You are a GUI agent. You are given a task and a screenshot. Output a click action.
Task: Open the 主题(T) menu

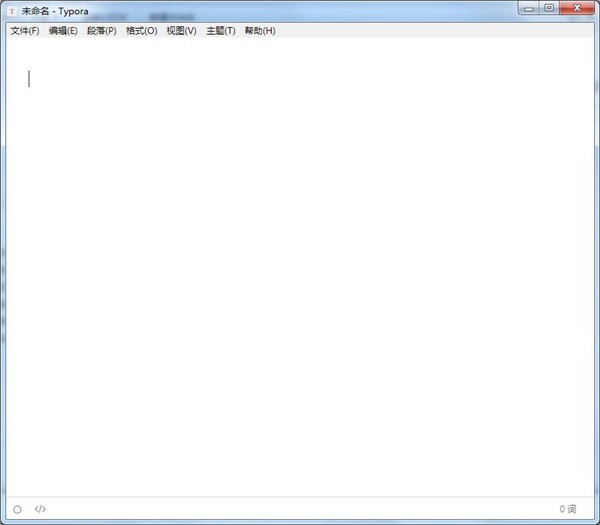pos(221,31)
